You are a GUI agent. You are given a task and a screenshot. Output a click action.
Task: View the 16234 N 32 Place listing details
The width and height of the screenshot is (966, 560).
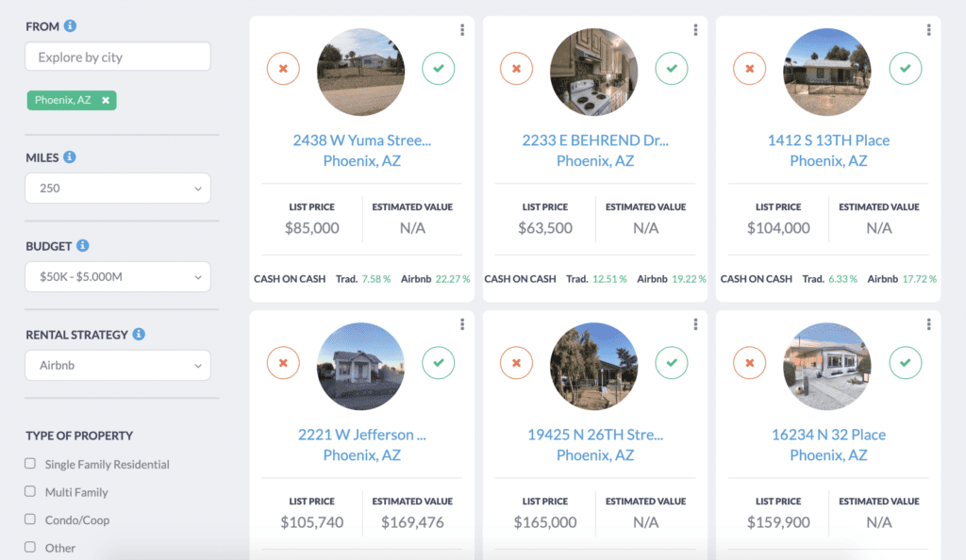pyautogui.click(x=826, y=434)
